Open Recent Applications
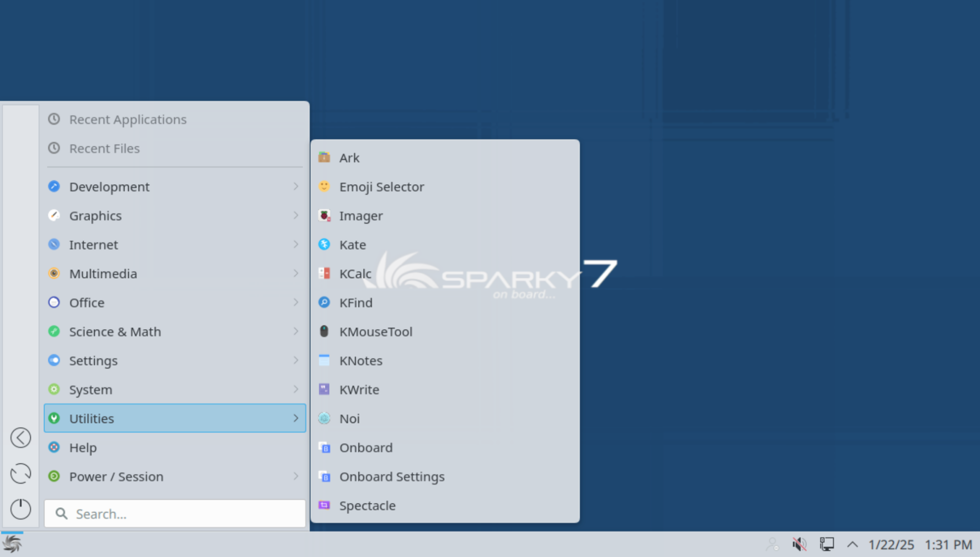This screenshot has width=980, height=557. [128, 119]
